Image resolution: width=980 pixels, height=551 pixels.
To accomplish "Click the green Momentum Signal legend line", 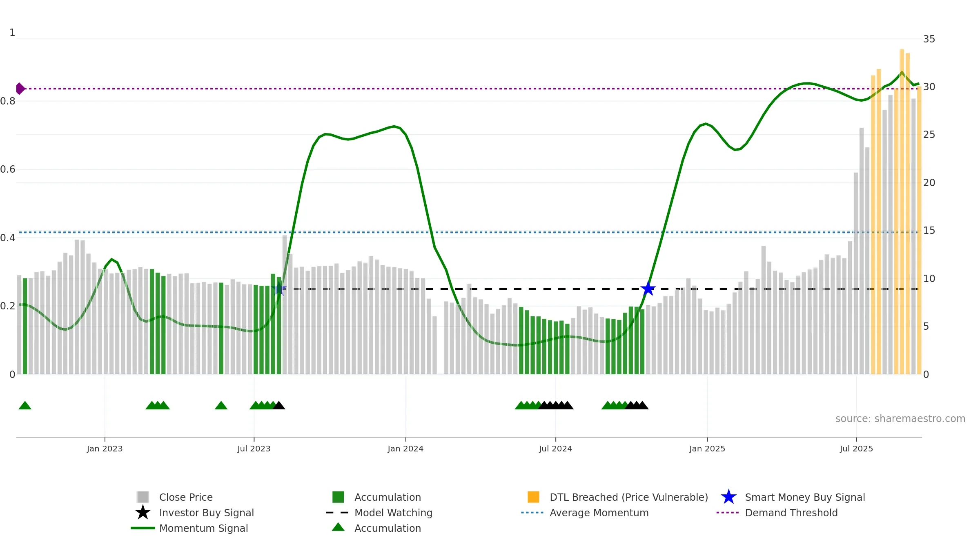I will 143,528.
